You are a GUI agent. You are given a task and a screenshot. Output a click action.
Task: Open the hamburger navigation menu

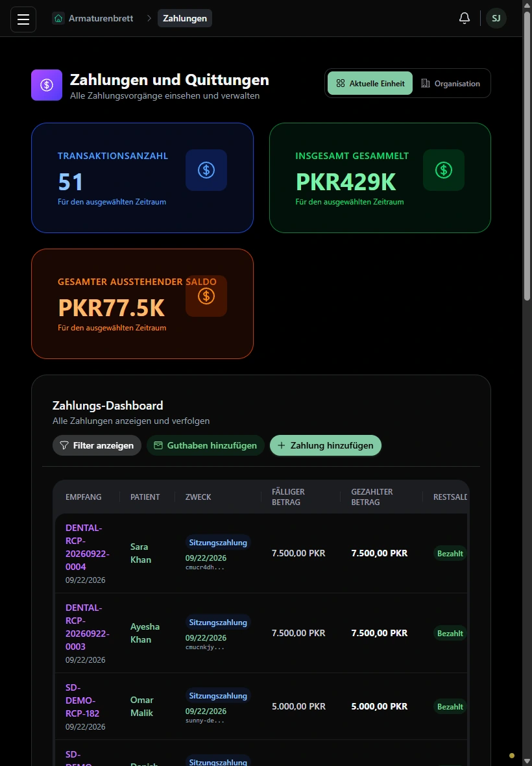(23, 19)
